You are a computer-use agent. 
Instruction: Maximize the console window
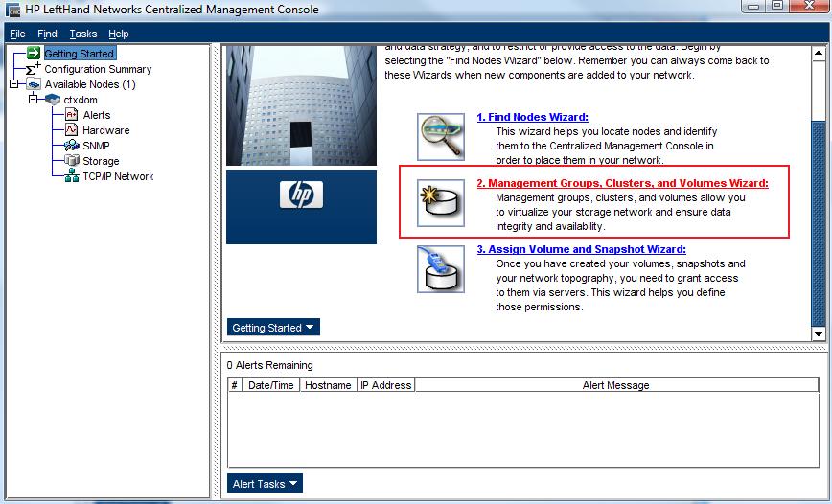pyautogui.click(x=777, y=6)
